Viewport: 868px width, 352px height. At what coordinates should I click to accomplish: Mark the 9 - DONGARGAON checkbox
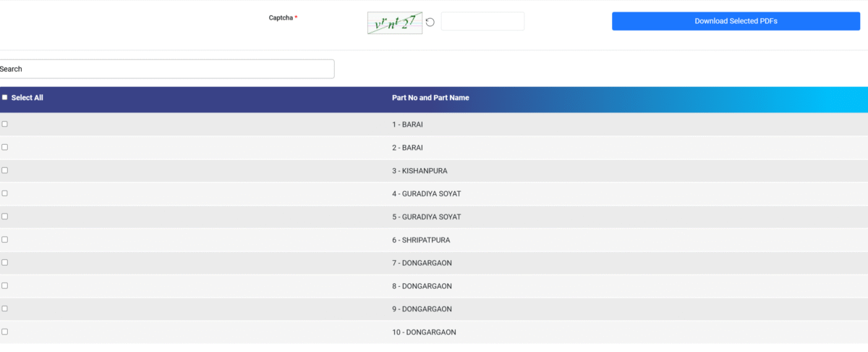pos(5,309)
